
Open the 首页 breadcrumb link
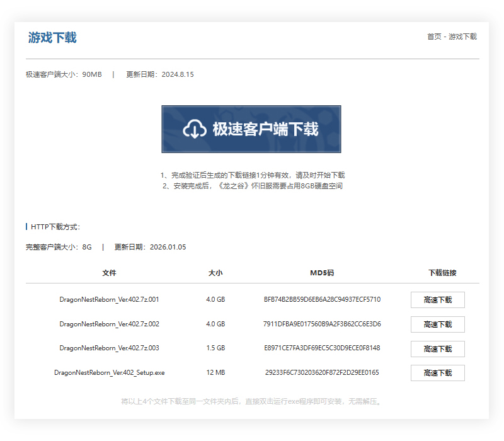point(434,37)
